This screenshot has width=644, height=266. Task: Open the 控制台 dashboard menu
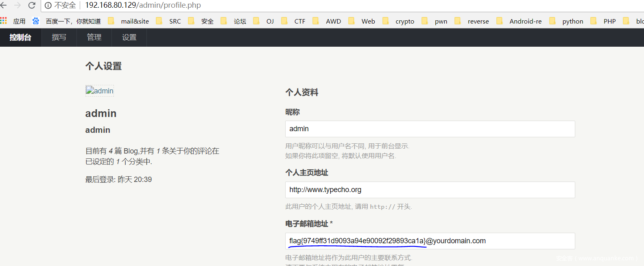point(20,37)
